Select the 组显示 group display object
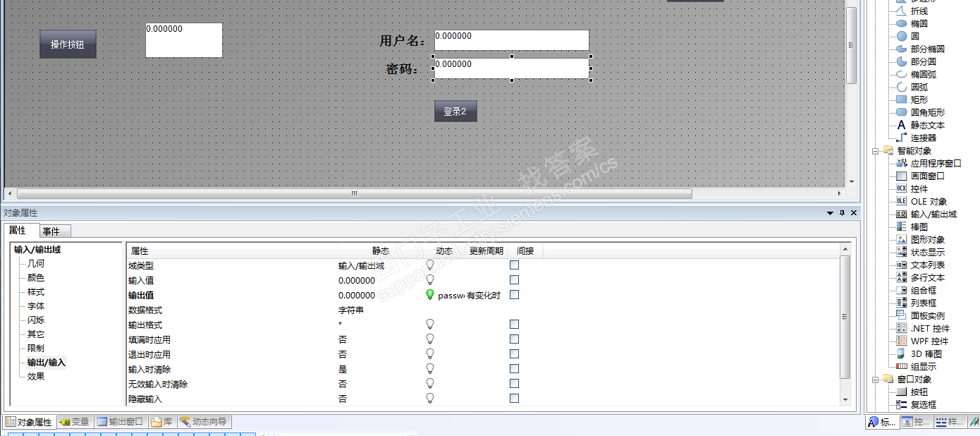This screenshot has width=980, height=436. [924, 366]
